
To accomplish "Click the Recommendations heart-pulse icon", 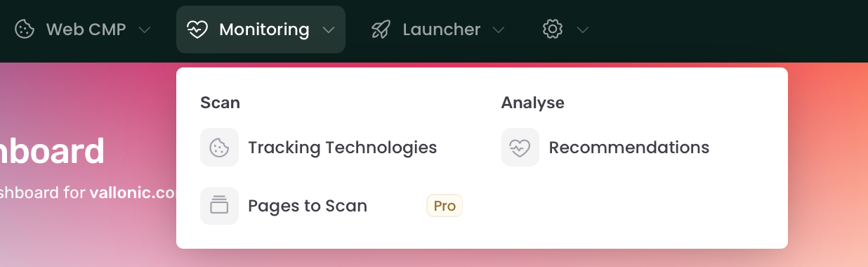I will click(x=520, y=148).
